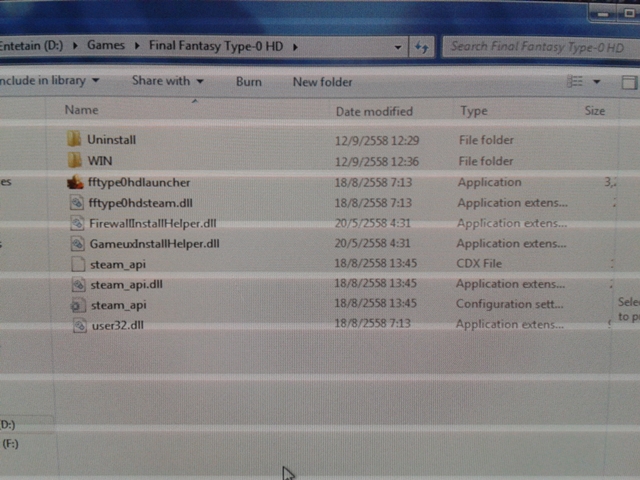
Task: Sort files by Name column header
Action: [x=82, y=110]
